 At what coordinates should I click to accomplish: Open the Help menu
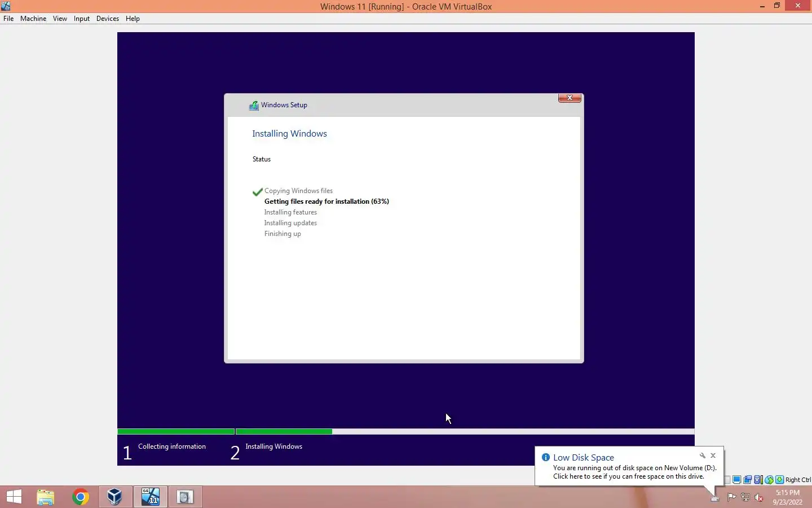tap(133, 19)
